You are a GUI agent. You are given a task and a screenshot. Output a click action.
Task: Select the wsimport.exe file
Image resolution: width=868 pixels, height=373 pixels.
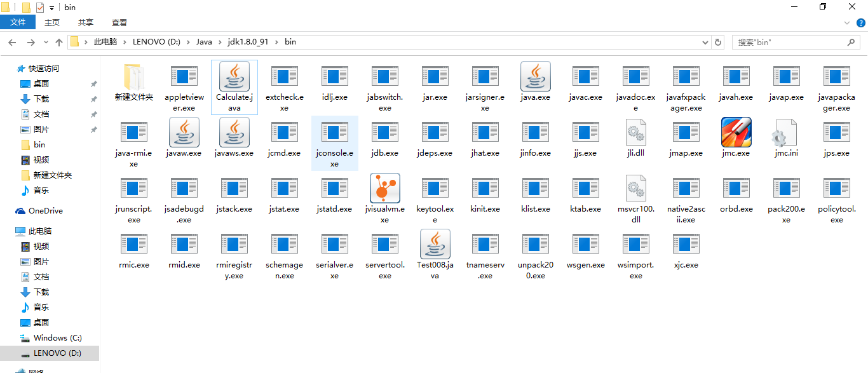coord(636,255)
